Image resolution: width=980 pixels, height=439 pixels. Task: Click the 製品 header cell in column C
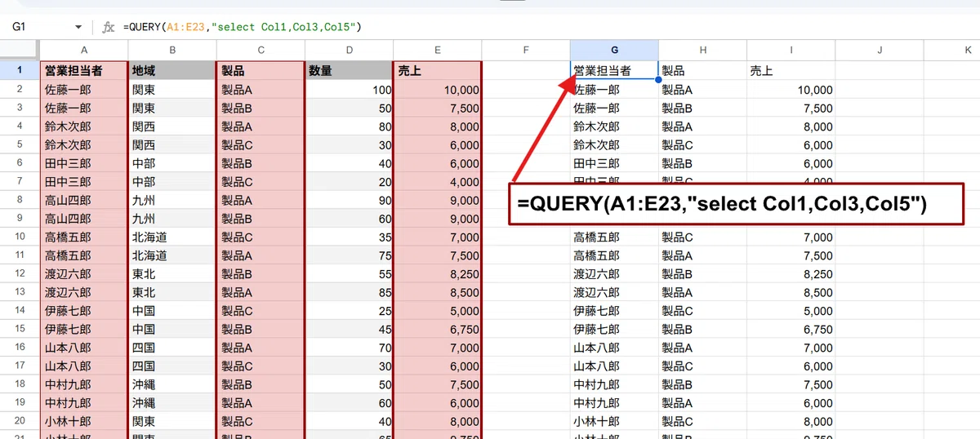(x=261, y=71)
